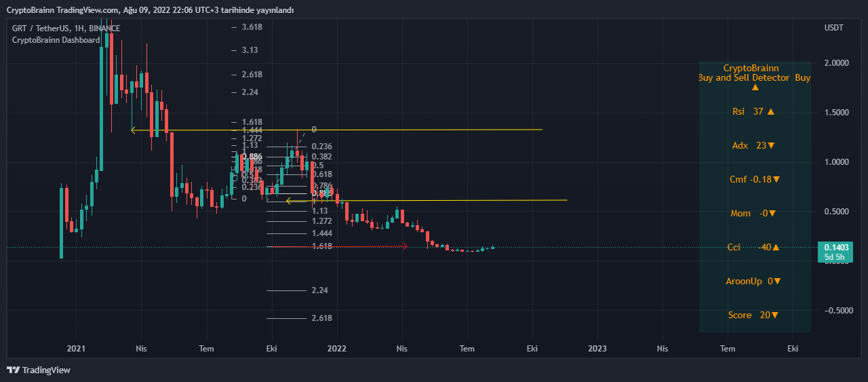The height and width of the screenshot is (382, 868).
Task: Click the lower yellow horizontal line near 0.62
Action: tap(427, 200)
